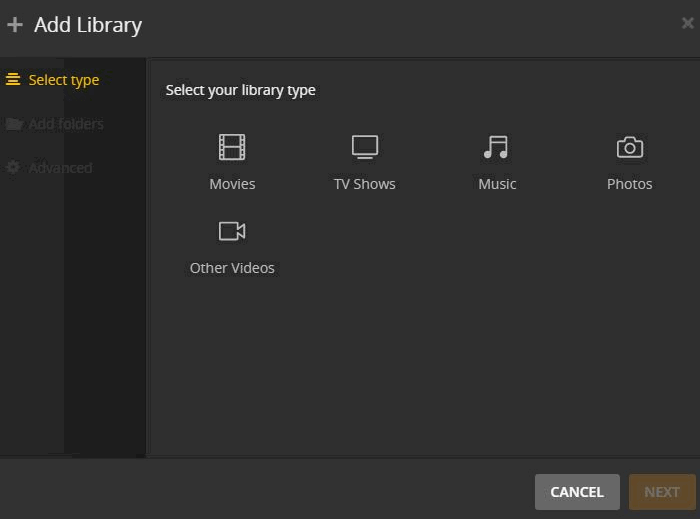Click the Movies label
The height and width of the screenshot is (519, 700).
coord(232,184)
